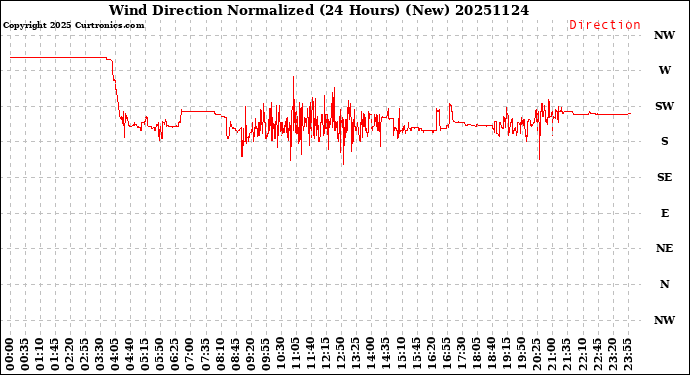
Task: Select the top 'NW' axis label
Action: tap(664, 35)
